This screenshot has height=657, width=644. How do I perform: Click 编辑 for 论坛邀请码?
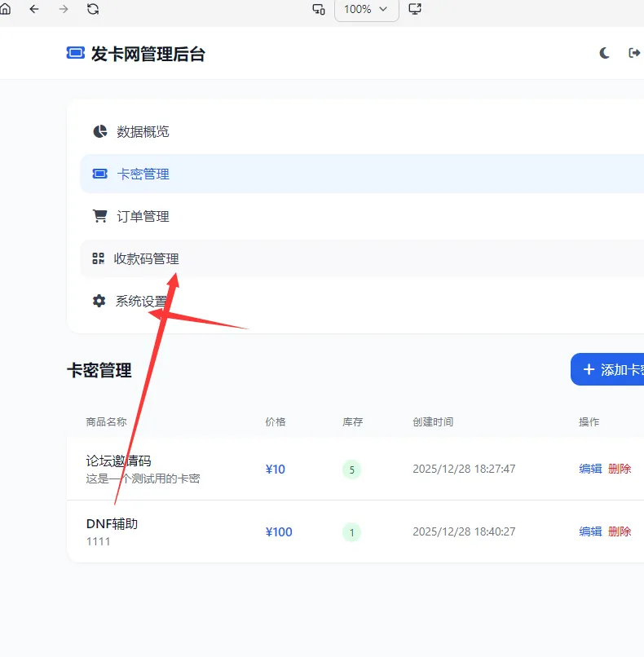click(x=590, y=469)
